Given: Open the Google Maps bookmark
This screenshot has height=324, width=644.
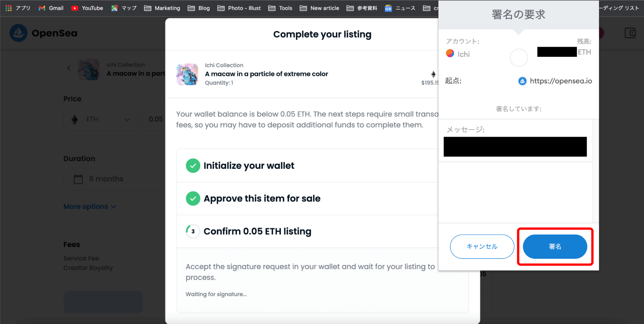Looking at the screenshot, I should (124, 8).
